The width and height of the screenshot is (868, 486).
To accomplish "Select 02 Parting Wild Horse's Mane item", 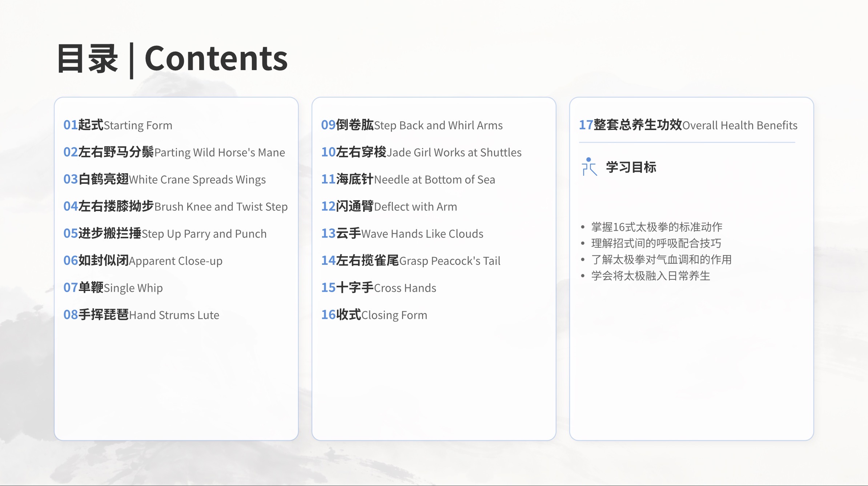I will click(x=174, y=152).
